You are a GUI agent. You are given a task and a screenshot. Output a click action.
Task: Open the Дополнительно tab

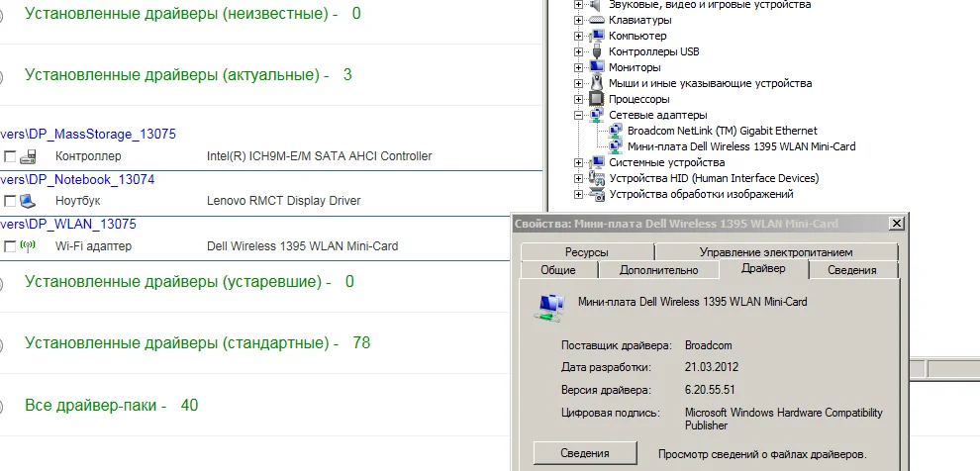658,270
